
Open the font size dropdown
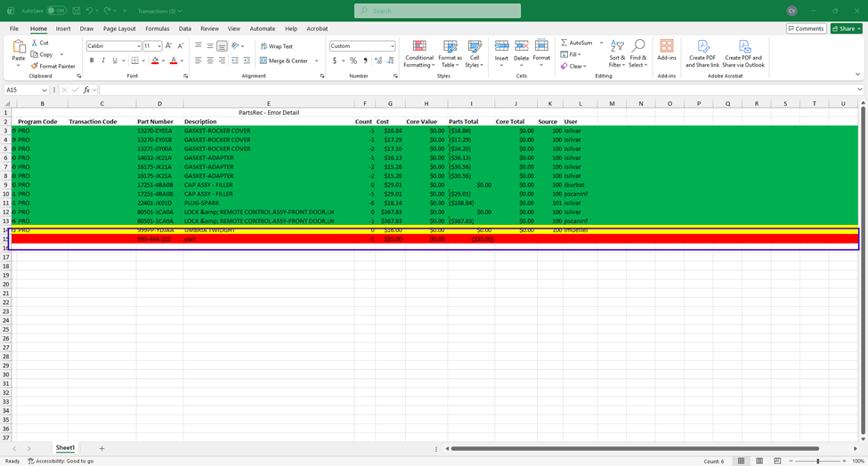[158, 46]
